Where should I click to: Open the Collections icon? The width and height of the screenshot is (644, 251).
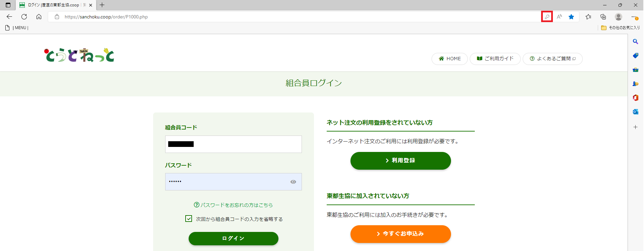[x=603, y=17]
